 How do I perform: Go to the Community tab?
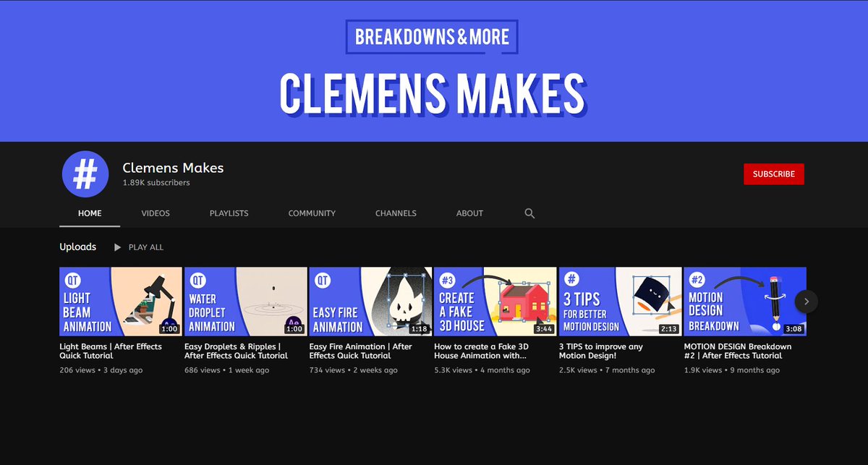tap(312, 213)
